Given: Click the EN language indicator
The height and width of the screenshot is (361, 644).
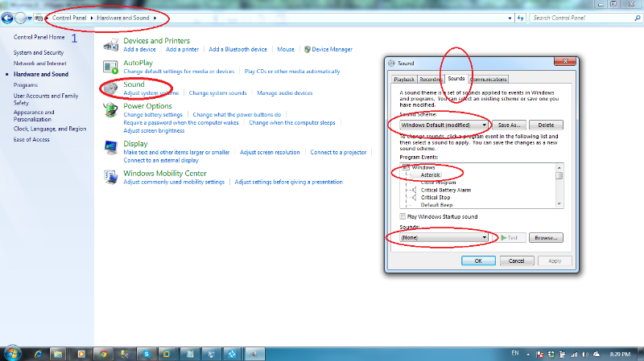Looking at the screenshot, I should [515, 353].
